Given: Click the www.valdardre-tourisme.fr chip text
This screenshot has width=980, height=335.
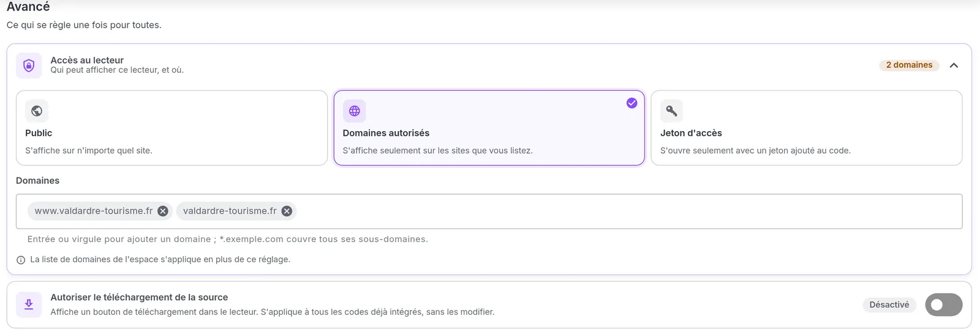Looking at the screenshot, I should click(94, 211).
